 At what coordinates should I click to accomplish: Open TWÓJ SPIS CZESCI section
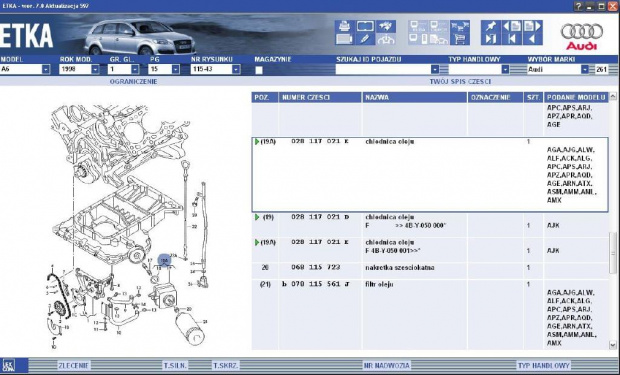point(460,81)
